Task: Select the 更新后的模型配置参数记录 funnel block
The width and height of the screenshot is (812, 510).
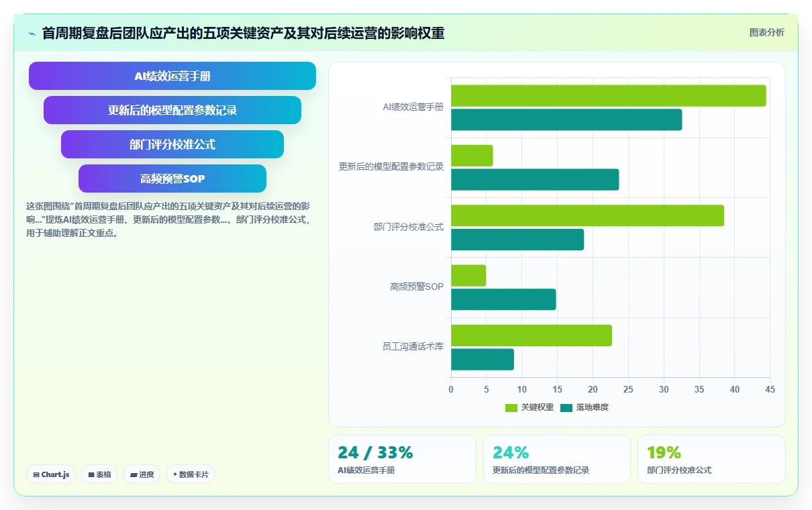Action: pyautogui.click(x=172, y=110)
